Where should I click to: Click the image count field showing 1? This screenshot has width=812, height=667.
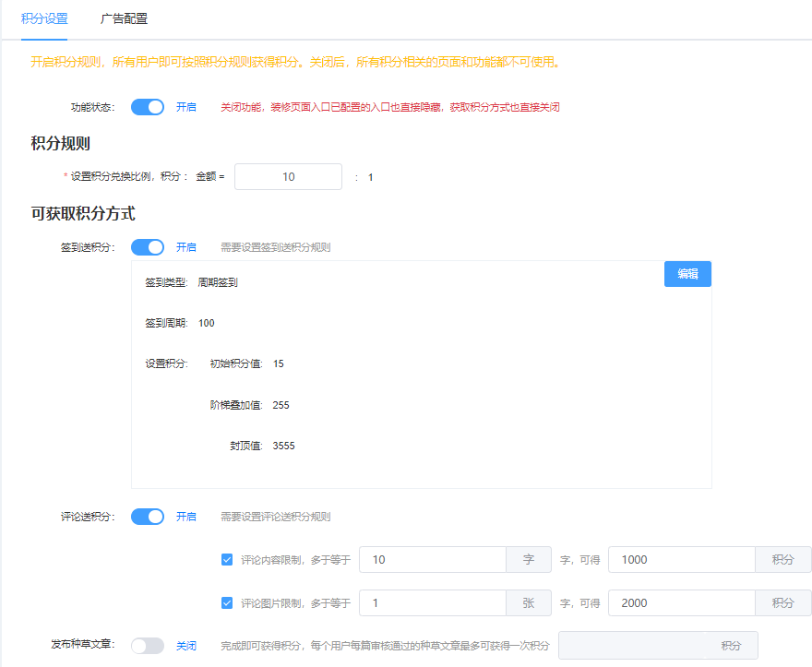point(432,603)
